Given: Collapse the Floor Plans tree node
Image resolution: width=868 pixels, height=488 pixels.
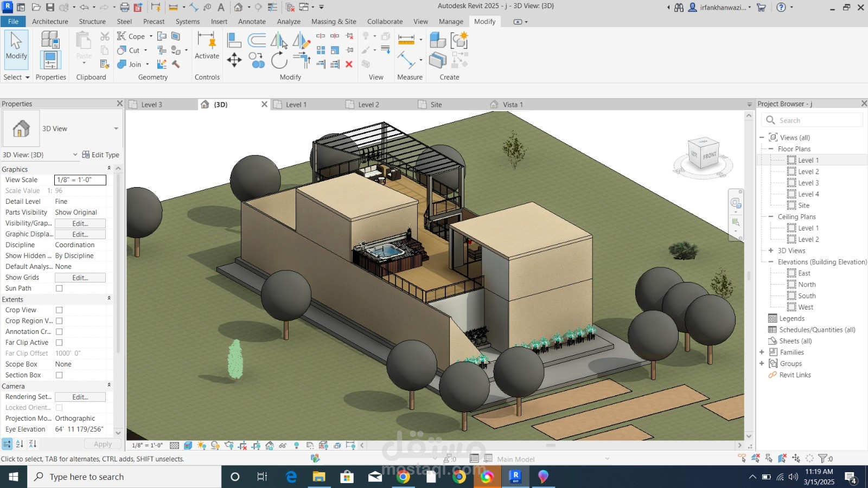Looking at the screenshot, I should (770, 149).
